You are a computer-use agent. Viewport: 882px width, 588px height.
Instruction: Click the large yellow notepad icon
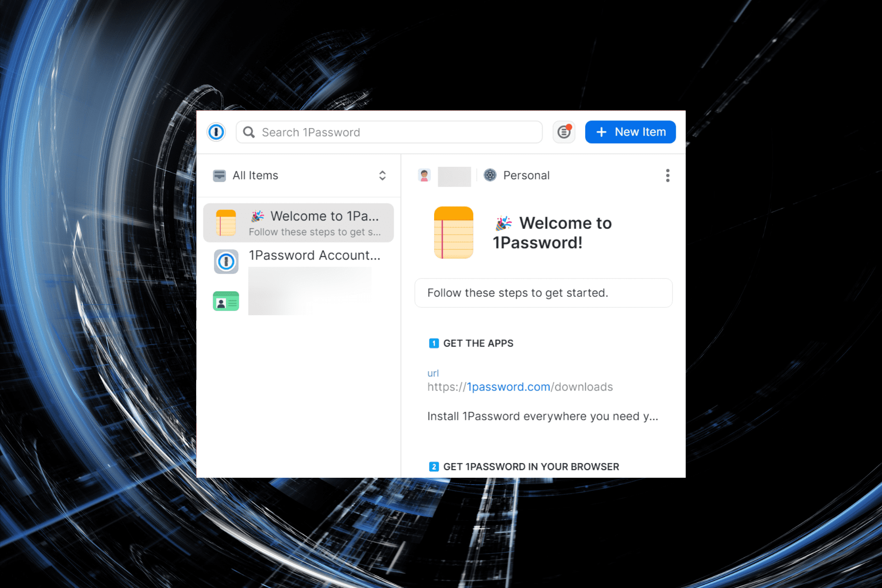[453, 232]
